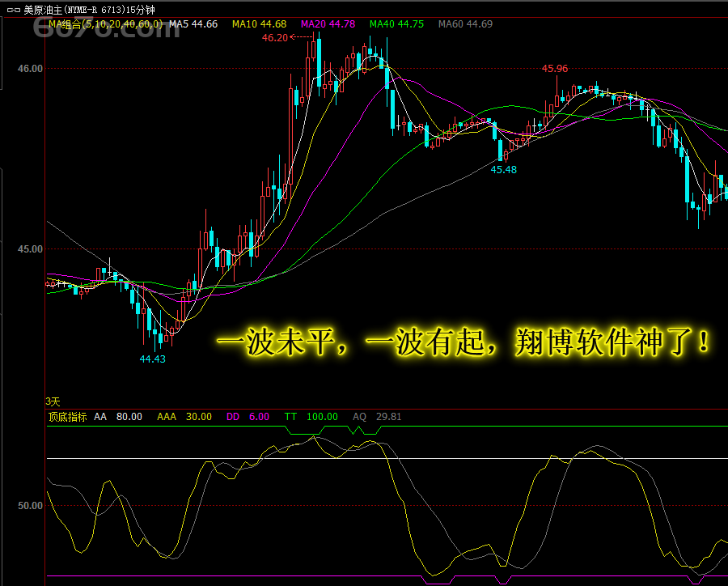The width and height of the screenshot is (728, 586).
Task: Click the 46.20 high price marker
Action: tap(275, 38)
